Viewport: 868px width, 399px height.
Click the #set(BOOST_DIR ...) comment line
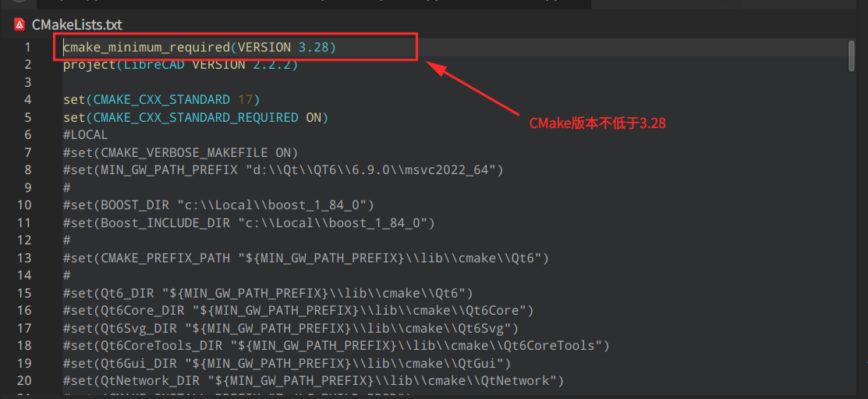(218, 205)
